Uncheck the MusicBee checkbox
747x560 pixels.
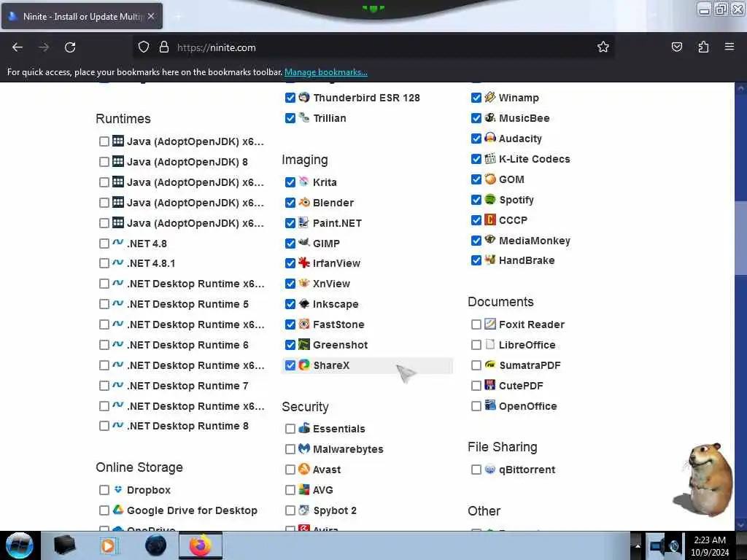click(476, 118)
